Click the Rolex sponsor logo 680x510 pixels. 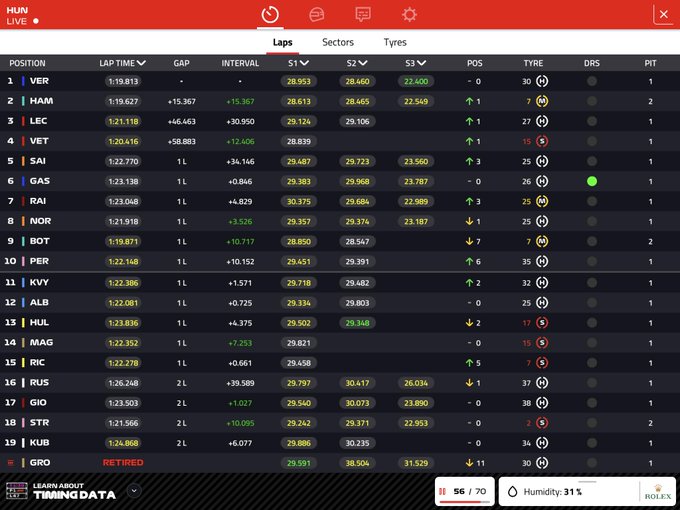coord(658,492)
